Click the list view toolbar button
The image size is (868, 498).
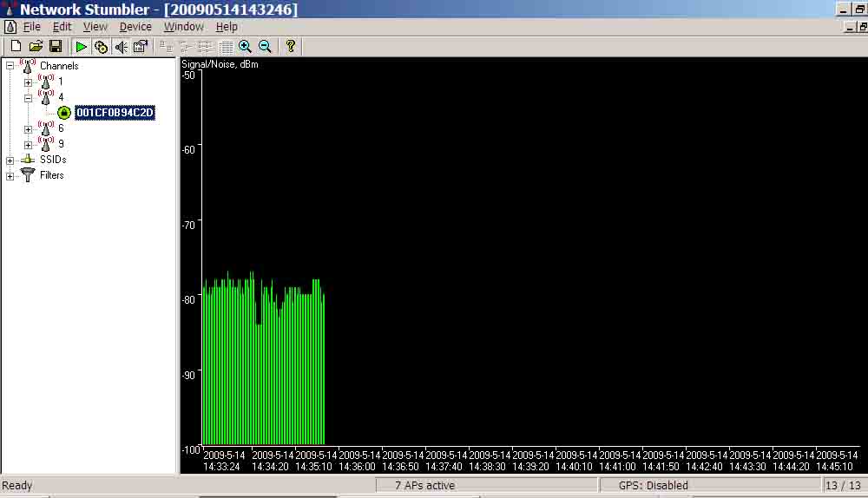pyautogui.click(x=206, y=47)
